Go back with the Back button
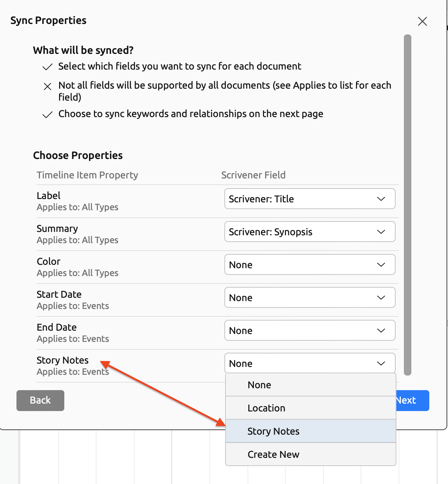Image resolution: width=448 pixels, height=484 pixels. (x=40, y=400)
